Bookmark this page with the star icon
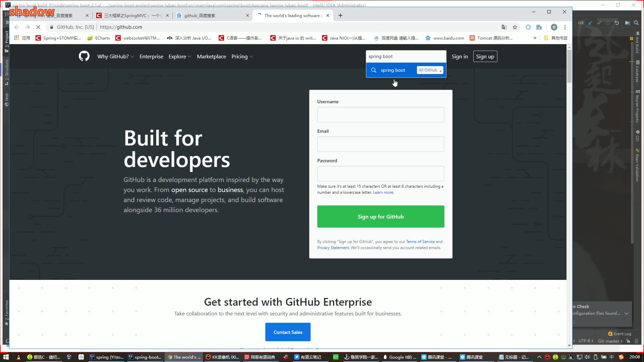 [x=515, y=27]
